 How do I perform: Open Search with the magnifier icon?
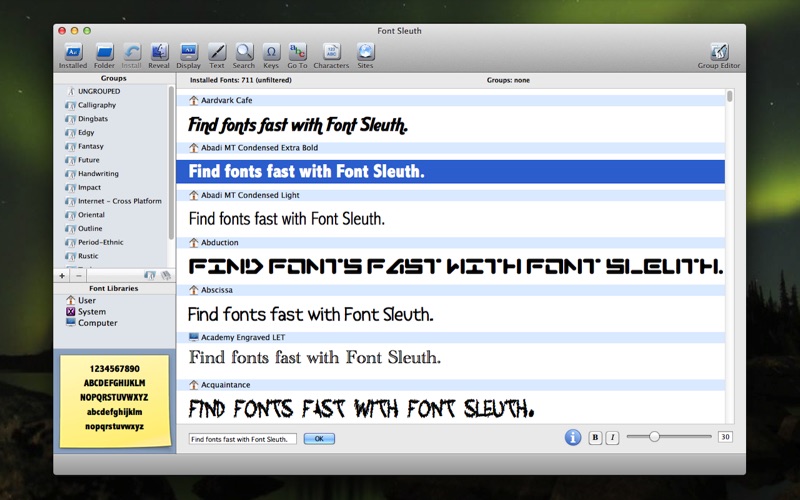point(244,52)
